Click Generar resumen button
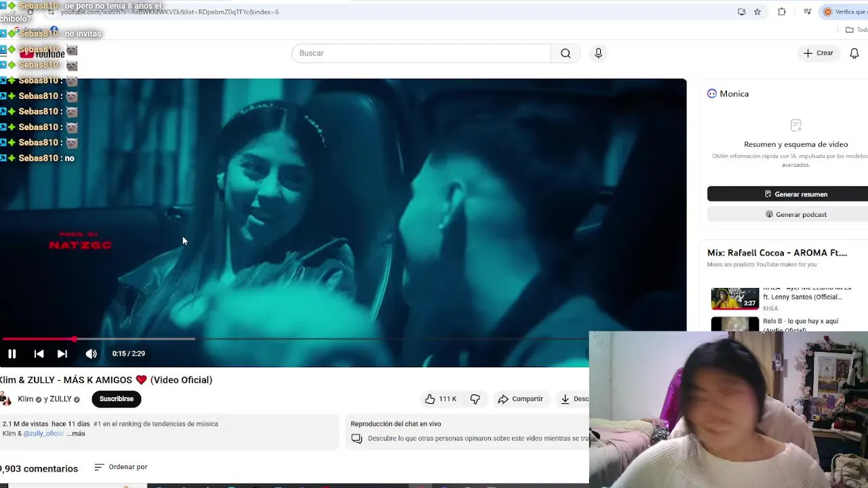The width and height of the screenshot is (868, 488). pos(787,194)
